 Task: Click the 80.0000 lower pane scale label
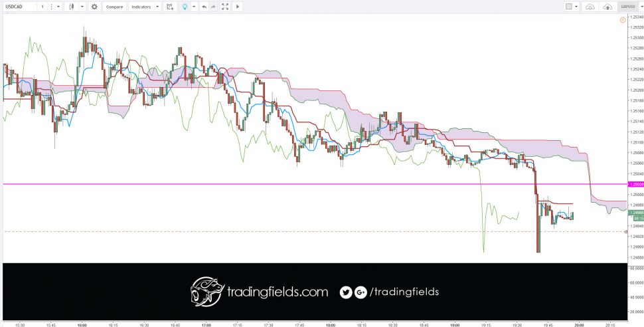coord(637,269)
